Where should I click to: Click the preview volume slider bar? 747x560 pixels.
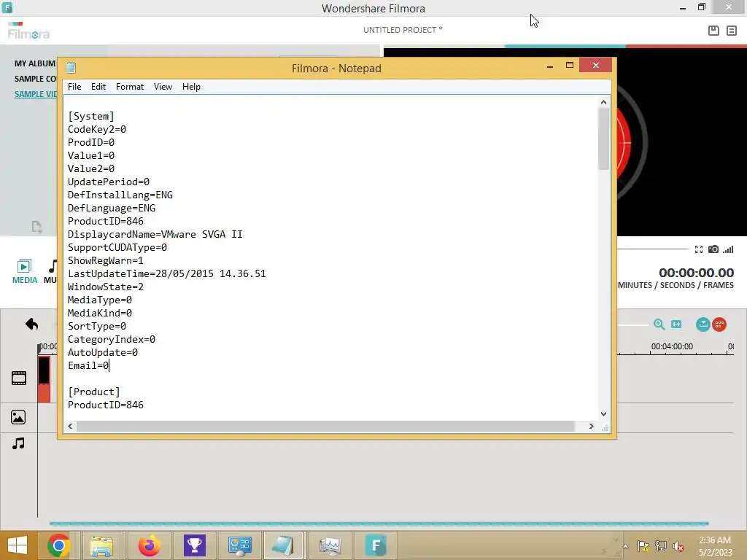tap(653, 249)
